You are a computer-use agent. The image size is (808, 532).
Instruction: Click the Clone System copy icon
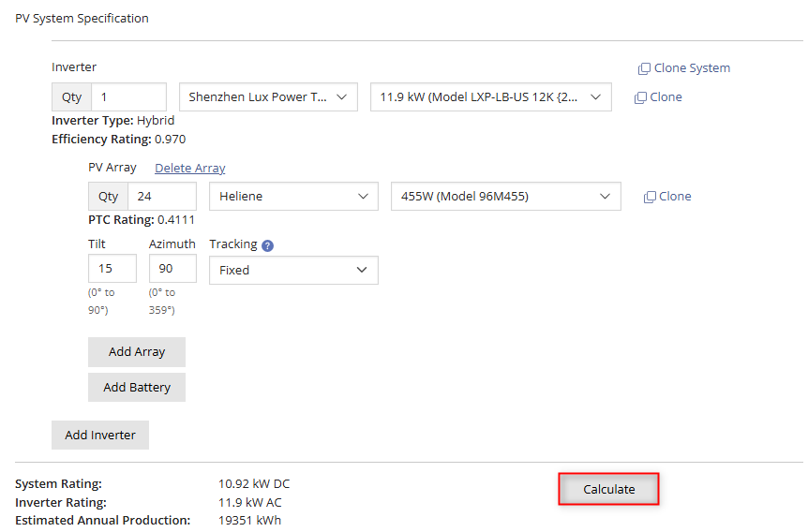(x=644, y=68)
